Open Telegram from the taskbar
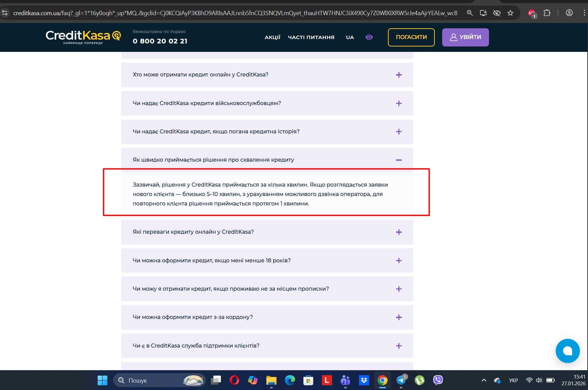The image size is (588, 390). (x=401, y=381)
